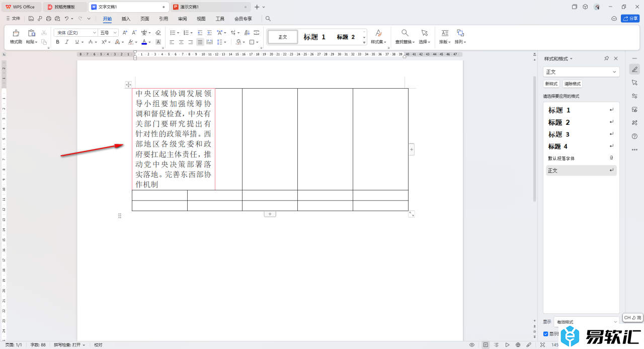The height and width of the screenshot is (349, 644).
Task: Toggle page view mode in status bar
Action: tap(486, 345)
